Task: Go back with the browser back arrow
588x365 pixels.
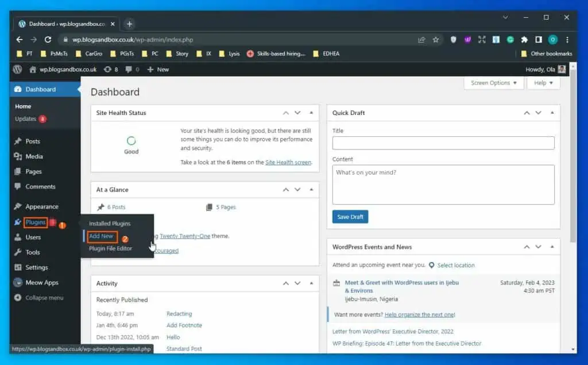Action: tap(20, 40)
